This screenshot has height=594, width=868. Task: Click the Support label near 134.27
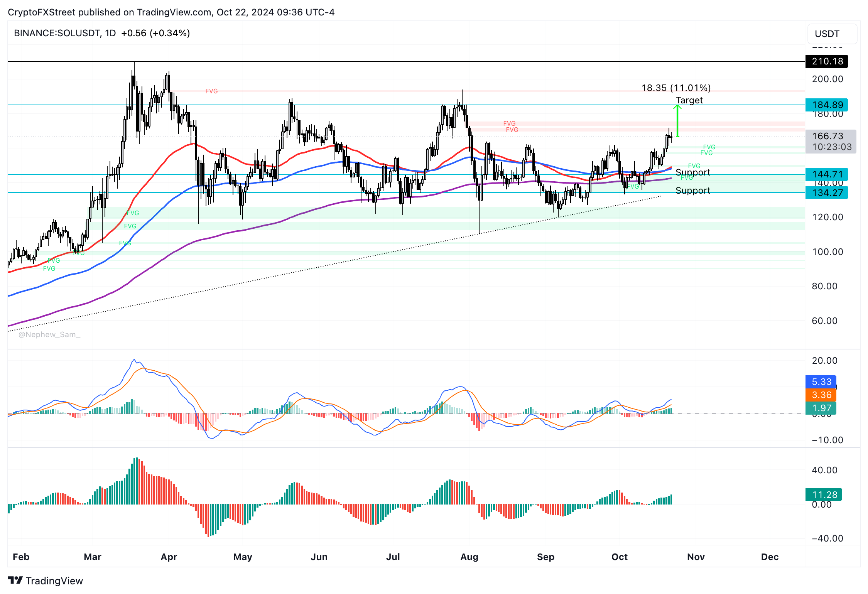693,191
